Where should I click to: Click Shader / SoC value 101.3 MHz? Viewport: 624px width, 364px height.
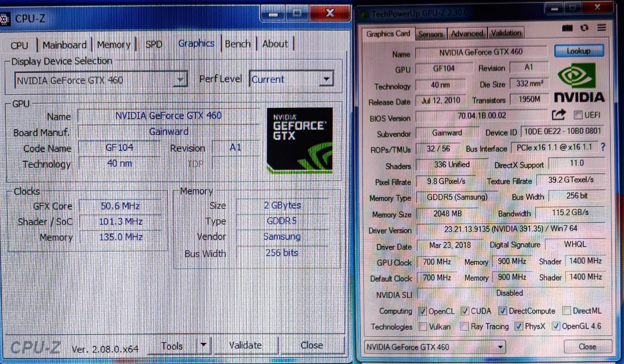click(x=121, y=221)
